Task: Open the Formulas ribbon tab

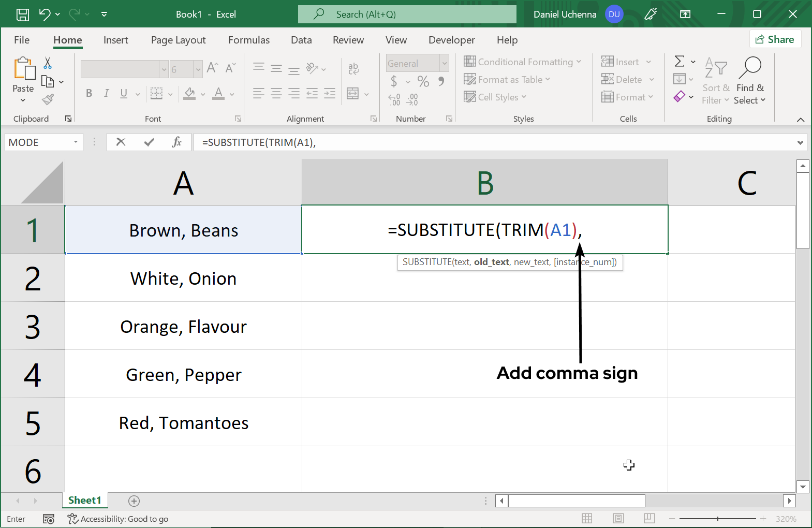Action: 248,40
